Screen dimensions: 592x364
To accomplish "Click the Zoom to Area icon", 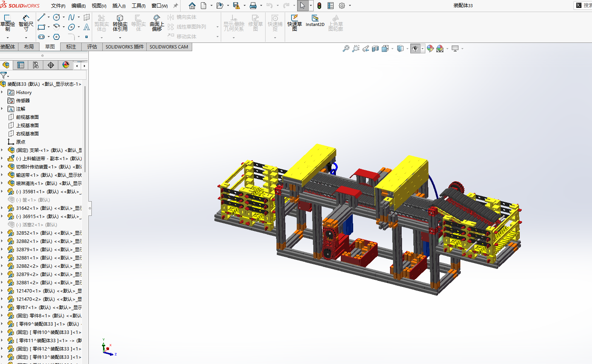I will click(x=356, y=49).
